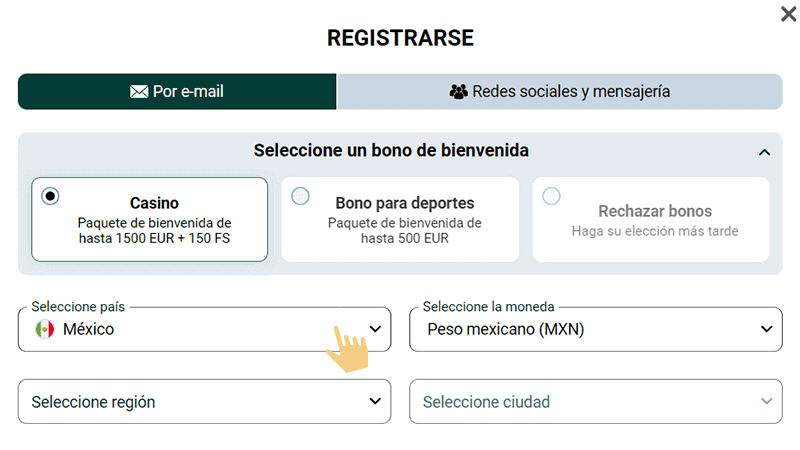Expand the Seleccione la moneda dropdown arrow
Image resolution: width=800 pixels, height=450 pixels.
tap(766, 329)
